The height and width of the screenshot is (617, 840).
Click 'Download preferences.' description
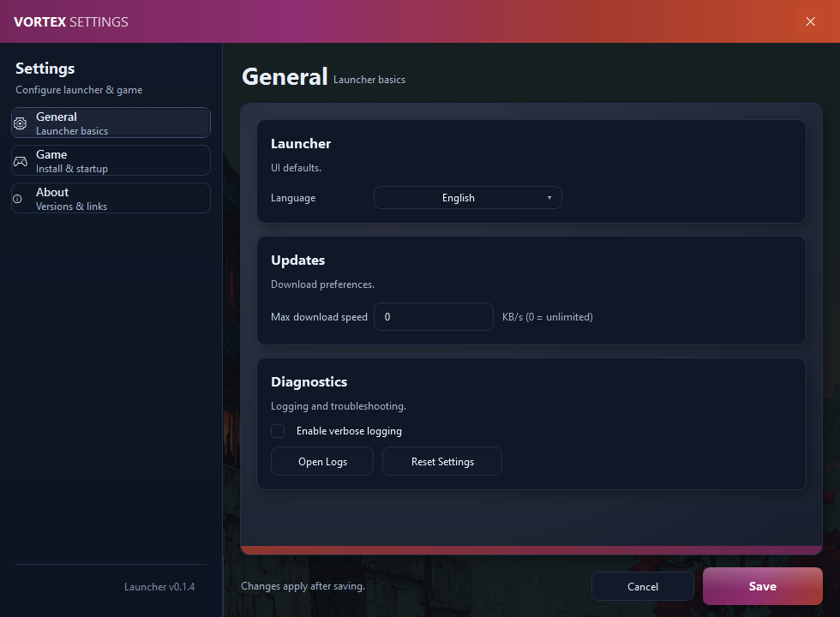pyautogui.click(x=322, y=285)
